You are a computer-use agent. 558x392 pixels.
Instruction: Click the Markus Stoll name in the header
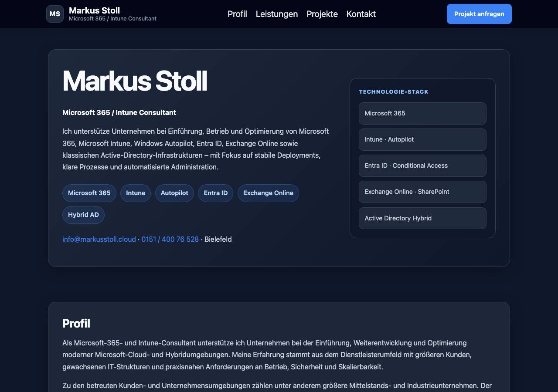coord(94,10)
